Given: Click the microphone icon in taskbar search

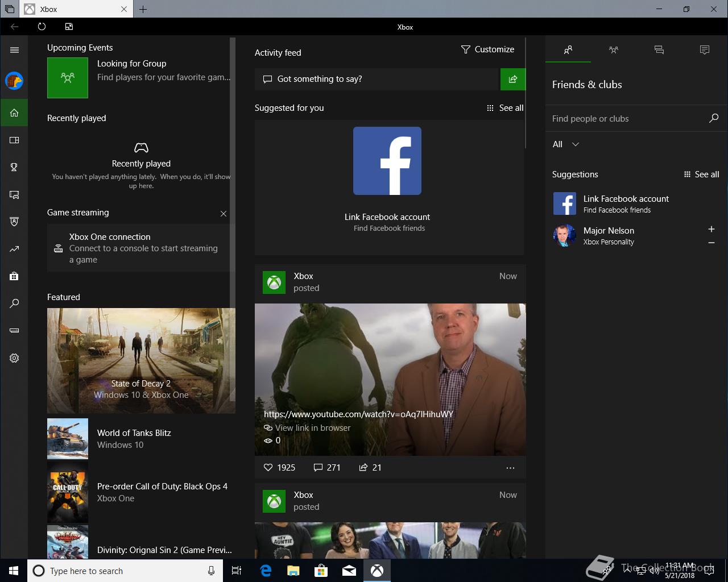Looking at the screenshot, I should [211, 571].
